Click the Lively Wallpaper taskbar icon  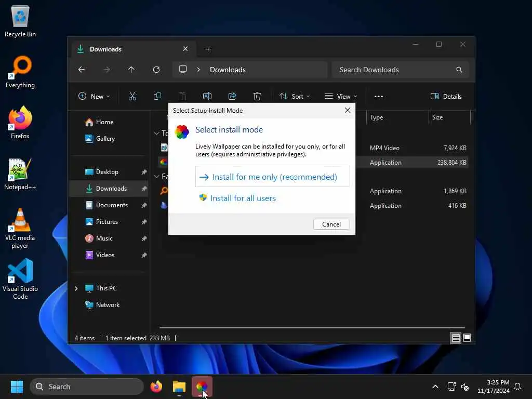(x=202, y=387)
